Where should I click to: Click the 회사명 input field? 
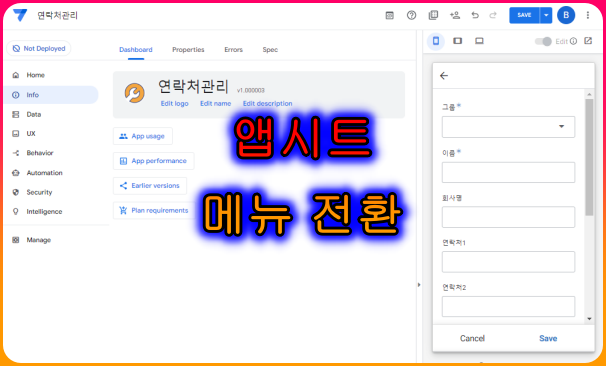(508, 217)
